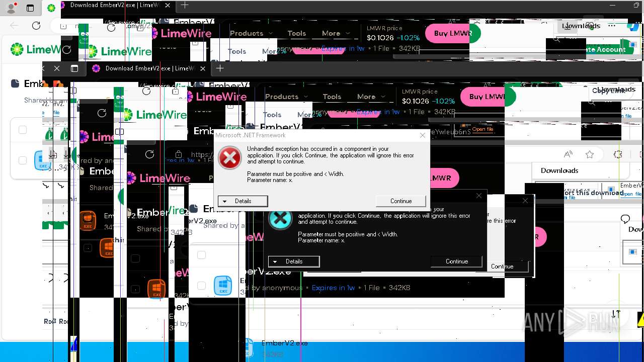Close the light Microsoft .NET Framework dialog

(x=423, y=135)
